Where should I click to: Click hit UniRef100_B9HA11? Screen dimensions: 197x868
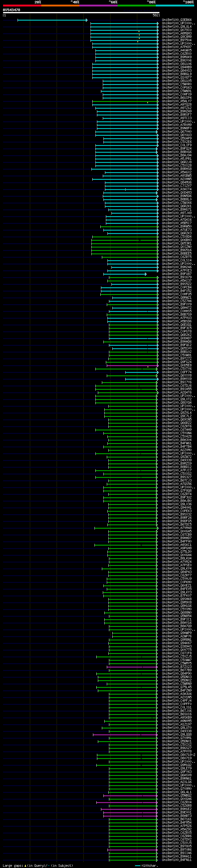[x=177, y=856]
